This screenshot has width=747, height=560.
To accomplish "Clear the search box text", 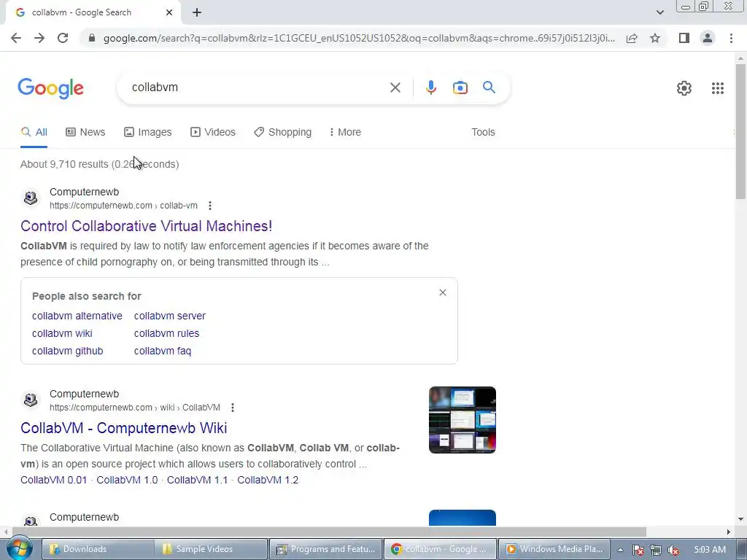I will pyautogui.click(x=395, y=87).
